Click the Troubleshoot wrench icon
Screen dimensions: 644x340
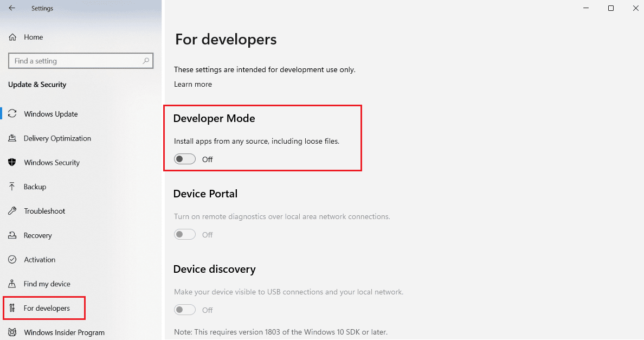pyautogui.click(x=12, y=210)
